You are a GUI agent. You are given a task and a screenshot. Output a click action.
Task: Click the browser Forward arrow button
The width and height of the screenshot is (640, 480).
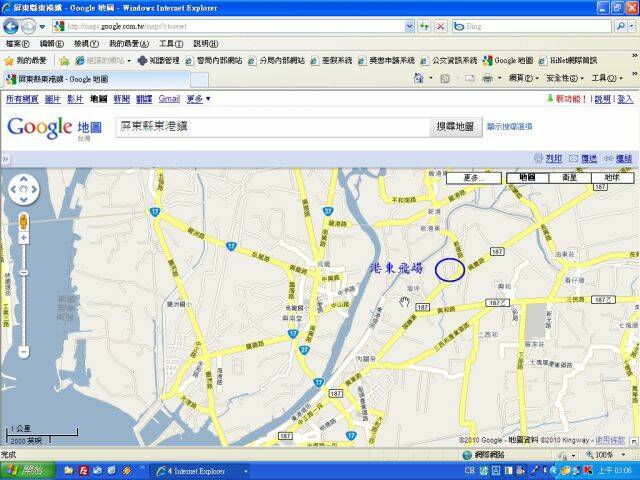click(28, 27)
